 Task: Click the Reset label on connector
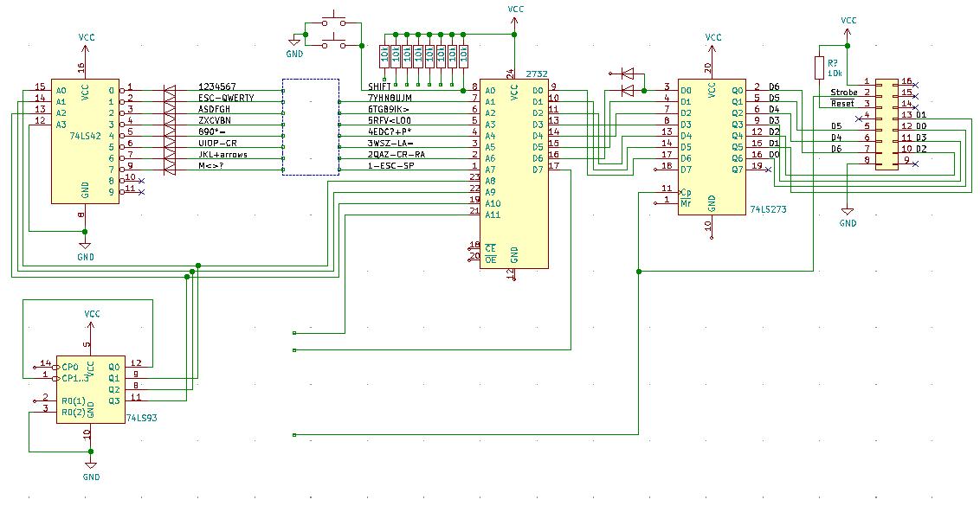(x=842, y=104)
